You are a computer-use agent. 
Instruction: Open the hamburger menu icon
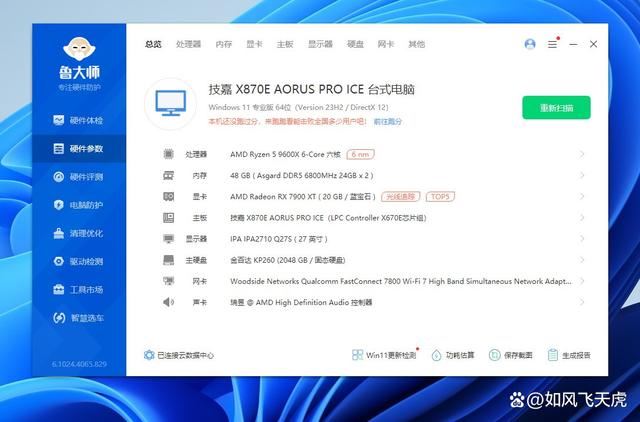click(x=552, y=44)
